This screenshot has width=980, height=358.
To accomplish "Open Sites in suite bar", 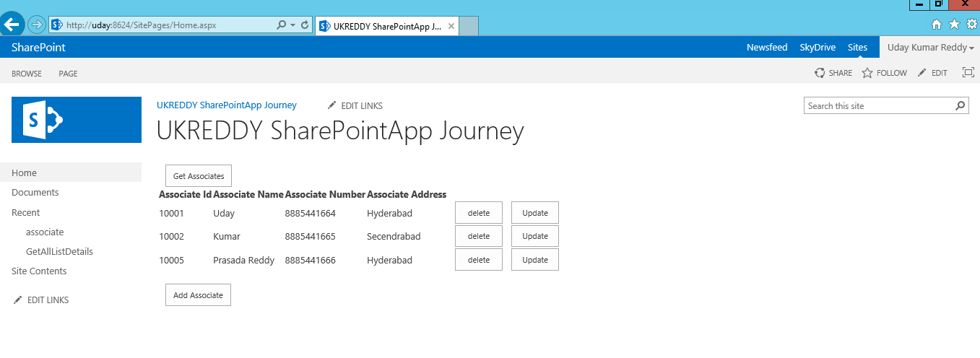I will (857, 48).
